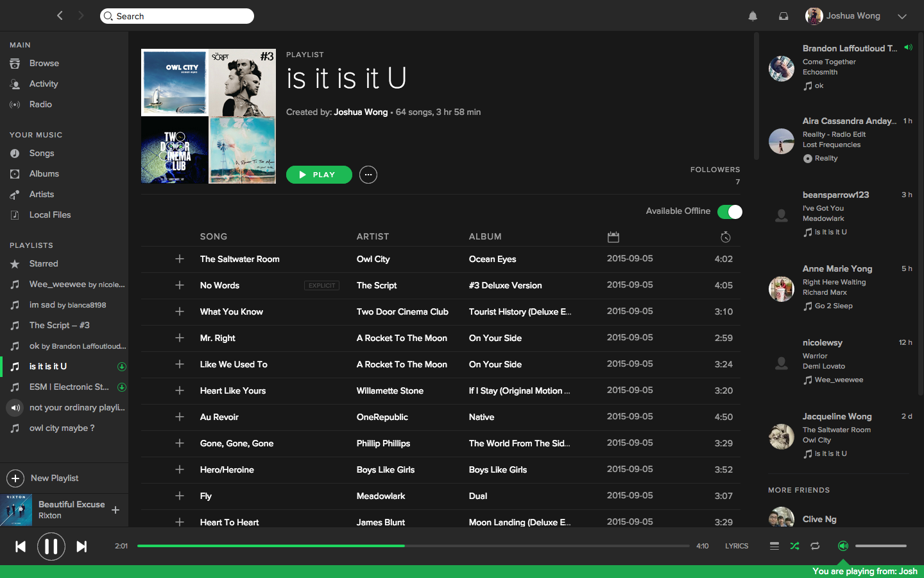
Task: Open the inbox tray icon
Action: click(x=783, y=16)
